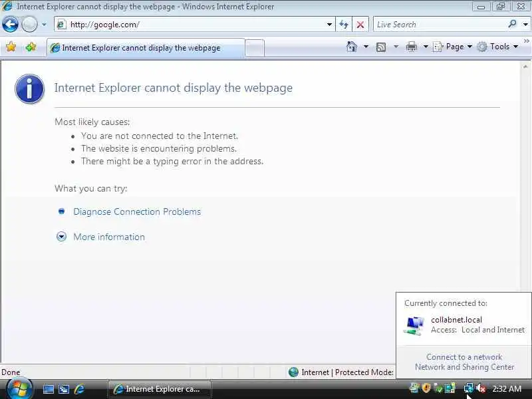Image resolution: width=532 pixels, height=399 pixels.
Task: Expand the Home button dropdown arrow
Action: (366, 47)
